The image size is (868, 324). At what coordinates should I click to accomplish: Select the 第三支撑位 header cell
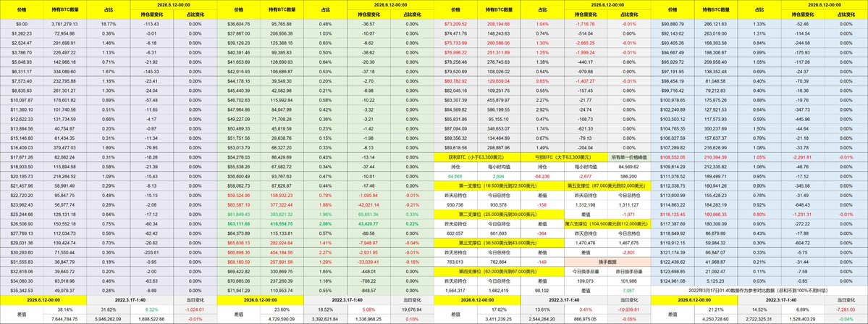(x=499, y=243)
